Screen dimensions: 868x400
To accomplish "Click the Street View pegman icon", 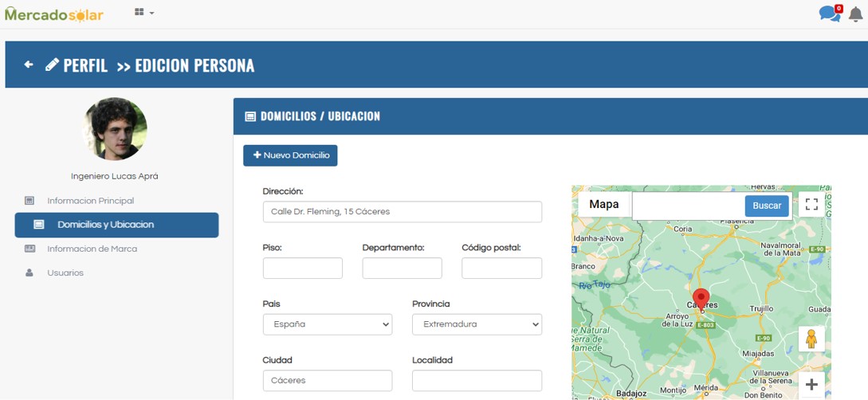I will tap(811, 339).
